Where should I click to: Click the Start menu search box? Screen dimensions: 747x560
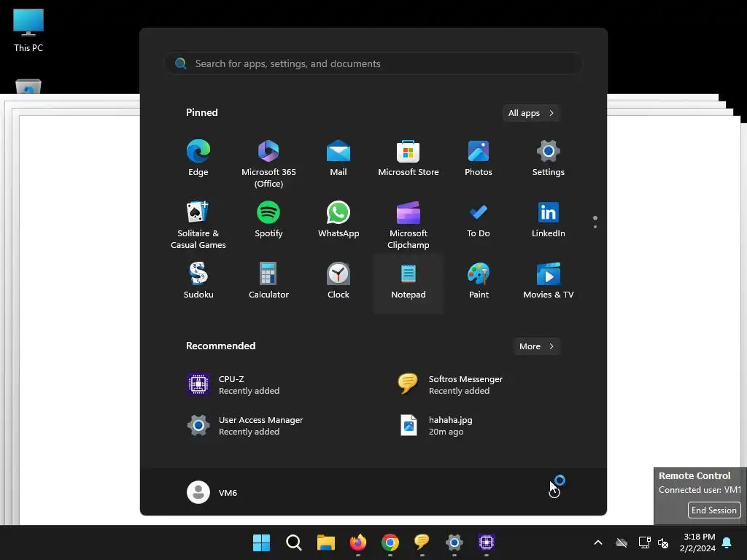[x=373, y=63]
